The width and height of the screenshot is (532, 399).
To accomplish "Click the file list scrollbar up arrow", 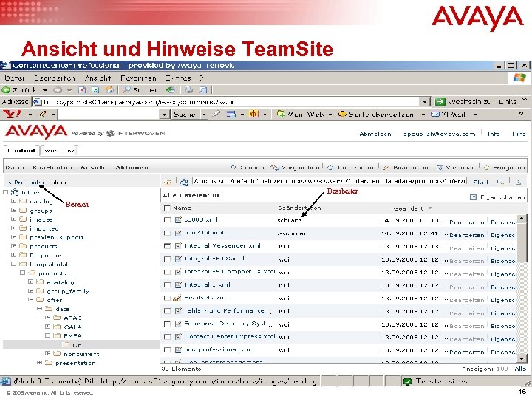I will coord(522,218).
